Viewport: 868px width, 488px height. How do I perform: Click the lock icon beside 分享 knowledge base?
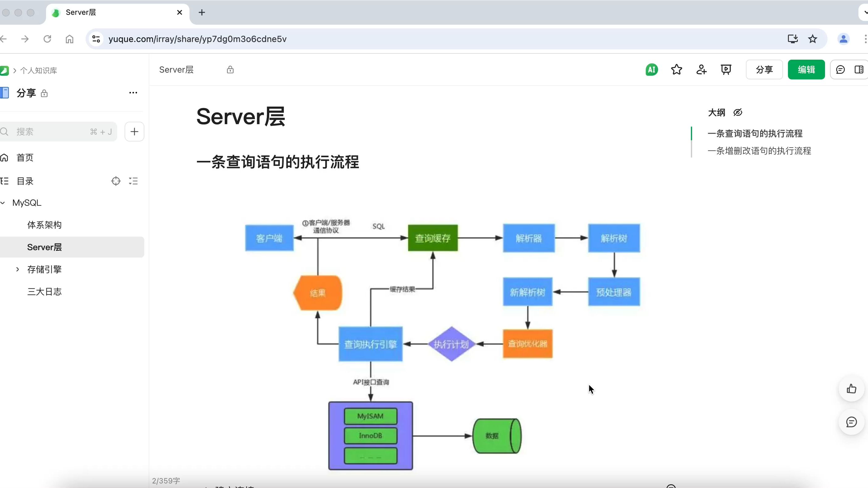coord(44,93)
